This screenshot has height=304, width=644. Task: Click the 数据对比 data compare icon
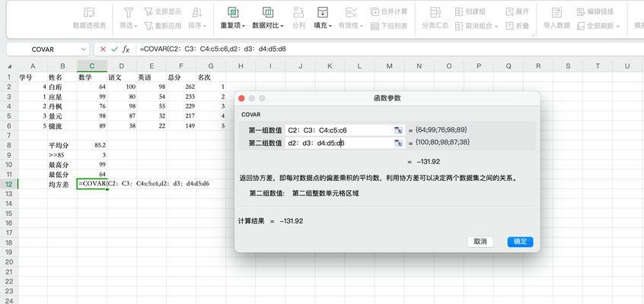[268, 12]
